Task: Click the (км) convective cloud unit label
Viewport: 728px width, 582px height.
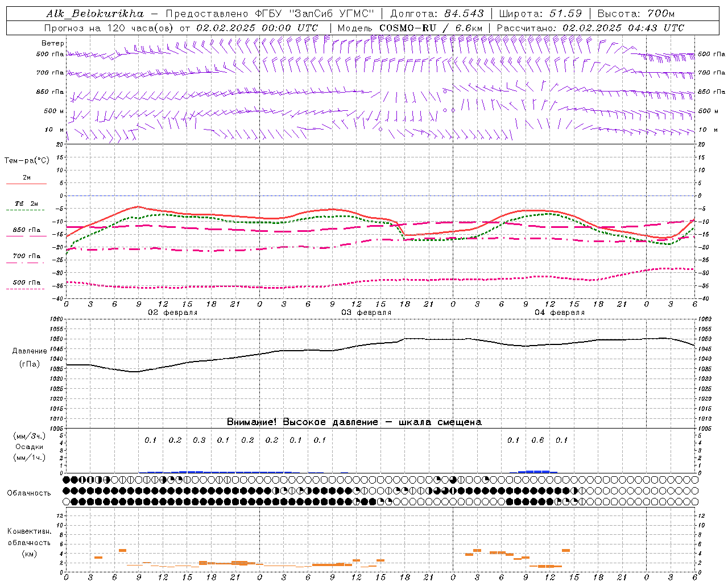Action: tap(30, 554)
